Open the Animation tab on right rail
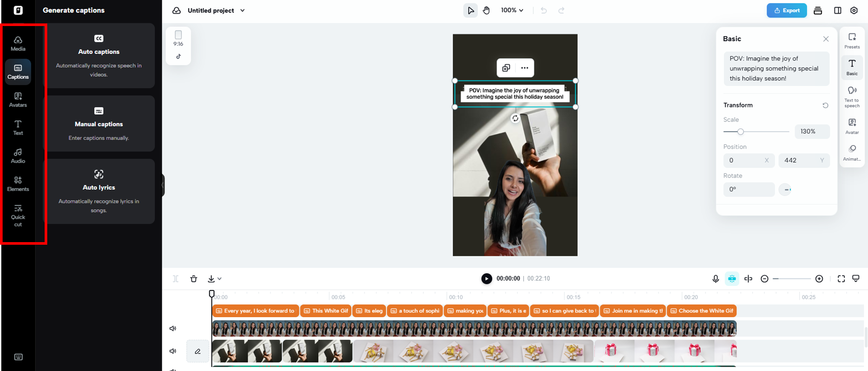This screenshot has width=868, height=371. click(852, 153)
